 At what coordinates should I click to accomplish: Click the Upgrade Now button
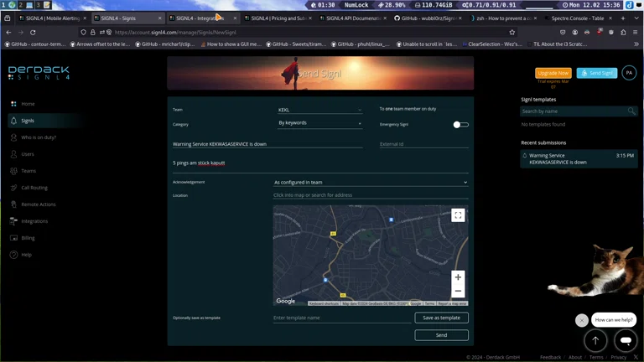[553, 74]
